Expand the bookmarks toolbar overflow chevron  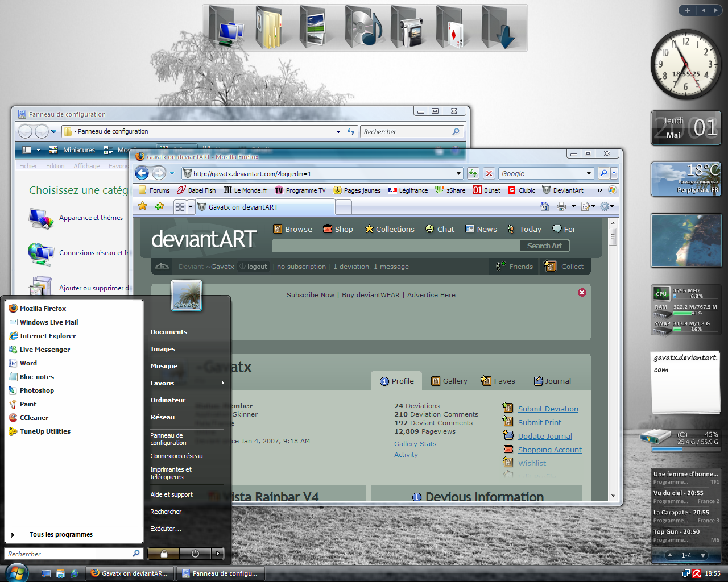click(x=599, y=190)
